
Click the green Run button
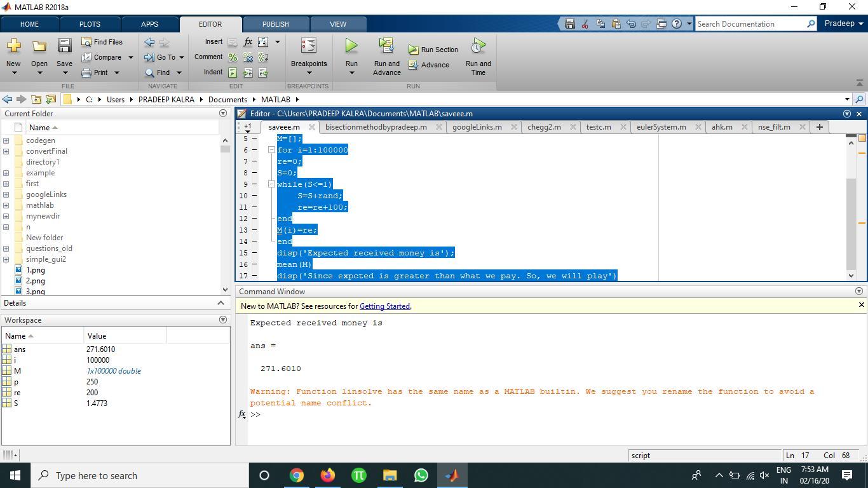(x=351, y=46)
